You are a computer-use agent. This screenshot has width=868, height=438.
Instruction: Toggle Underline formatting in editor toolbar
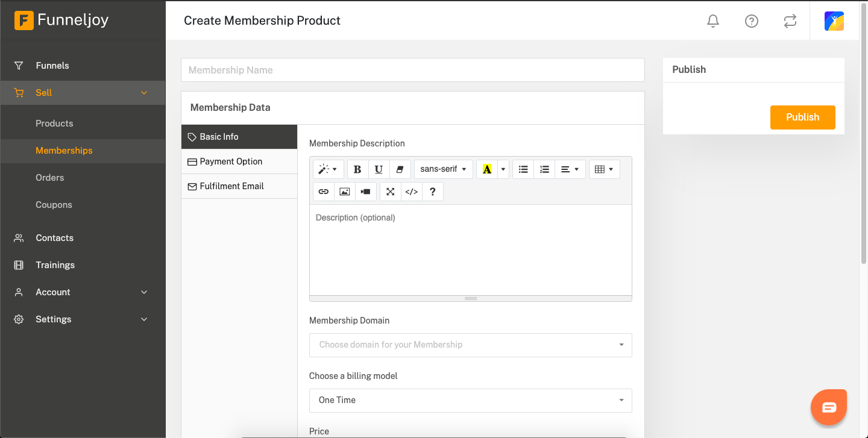379,169
